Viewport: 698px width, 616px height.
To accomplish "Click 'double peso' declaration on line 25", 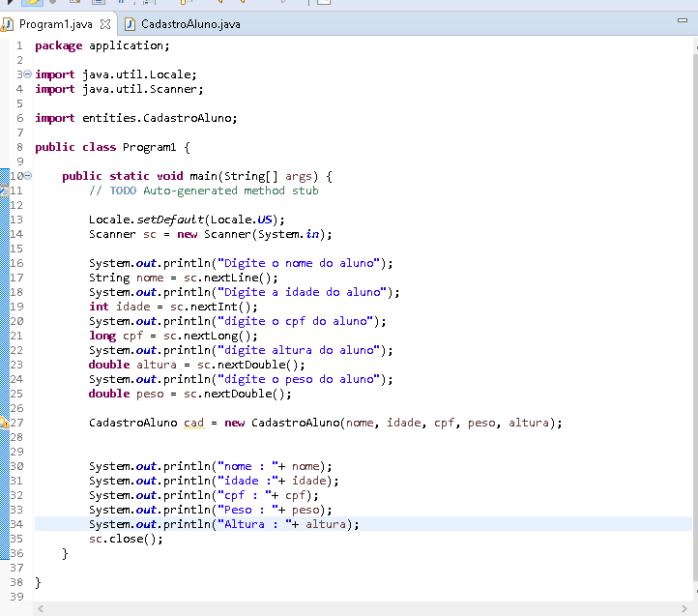I will tap(126, 394).
